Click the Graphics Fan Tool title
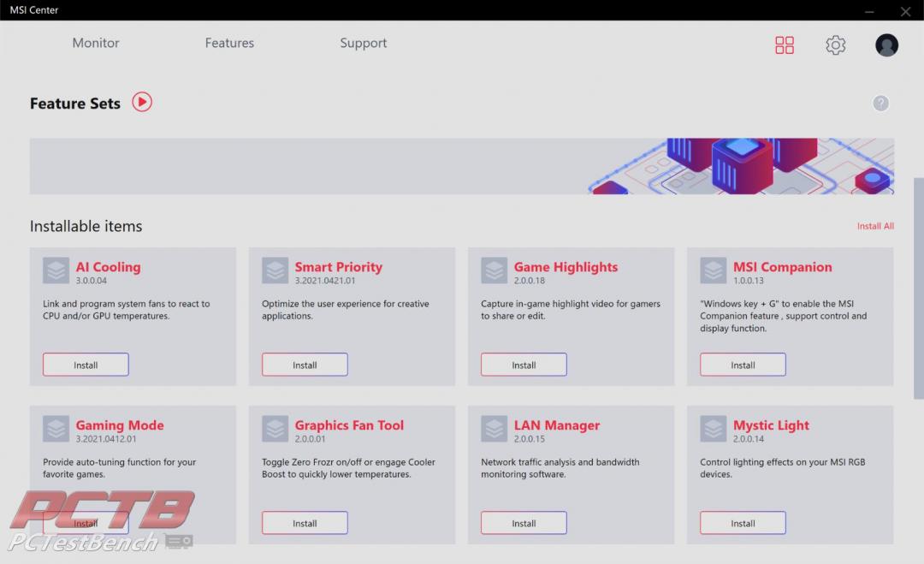The image size is (924, 564). (x=349, y=424)
